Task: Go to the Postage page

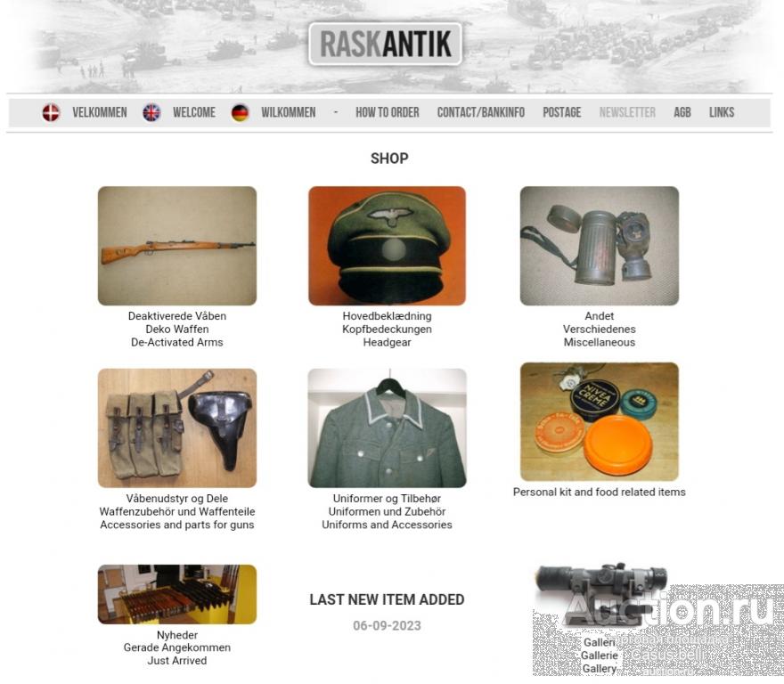Action: pos(562,112)
